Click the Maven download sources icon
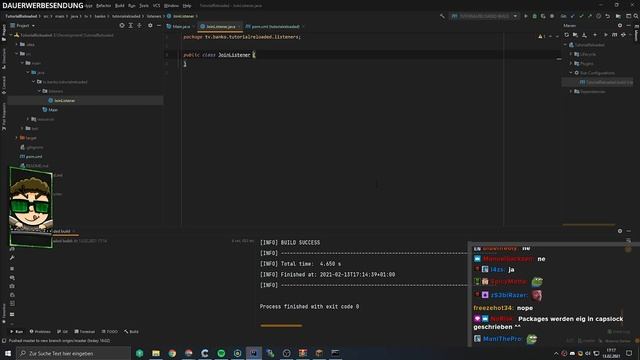 pos(584,35)
